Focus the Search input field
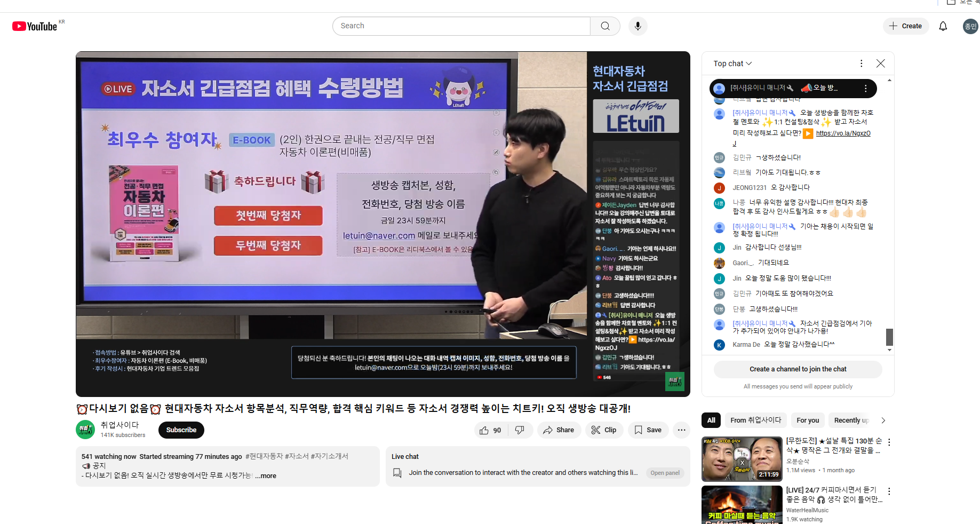This screenshot has height=524, width=980. 461,26
